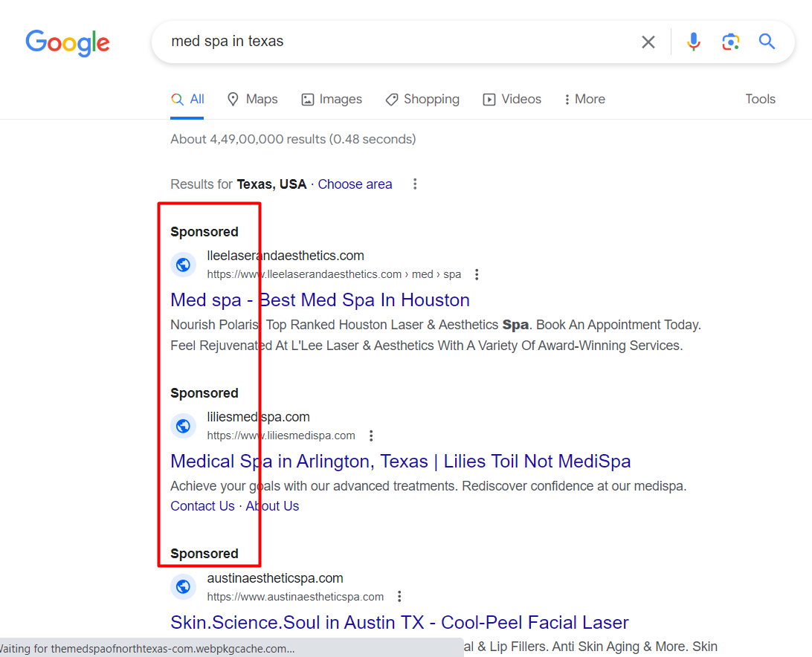Switch to the Images tab
Screen dimensions: 812x657
(x=332, y=99)
